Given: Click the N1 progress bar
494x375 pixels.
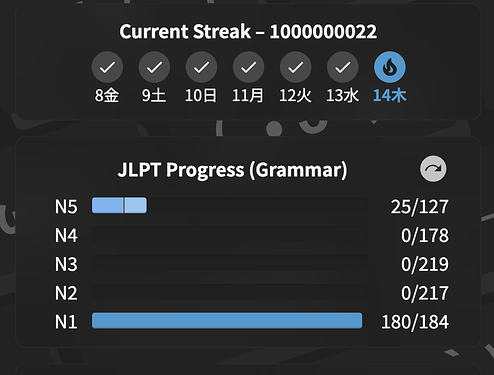Looking at the screenshot, I should [x=230, y=321].
